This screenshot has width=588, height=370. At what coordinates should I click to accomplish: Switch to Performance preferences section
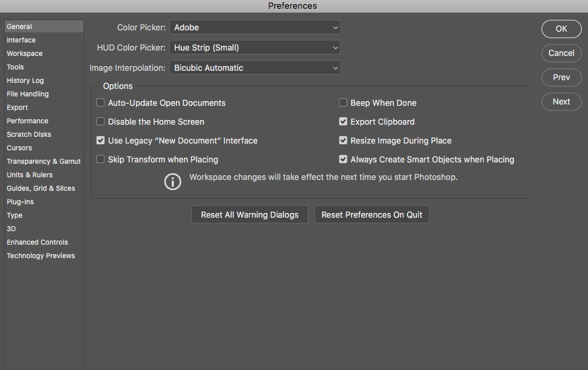[28, 121]
